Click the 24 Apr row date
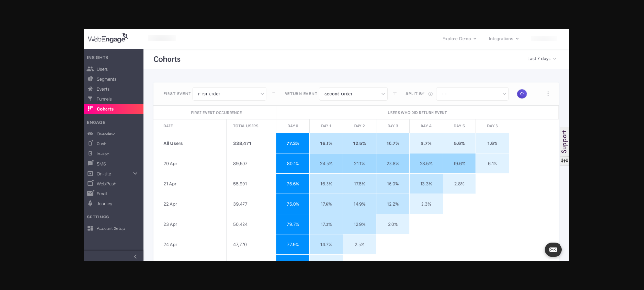This screenshot has width=644, height=290. (170, 244)
